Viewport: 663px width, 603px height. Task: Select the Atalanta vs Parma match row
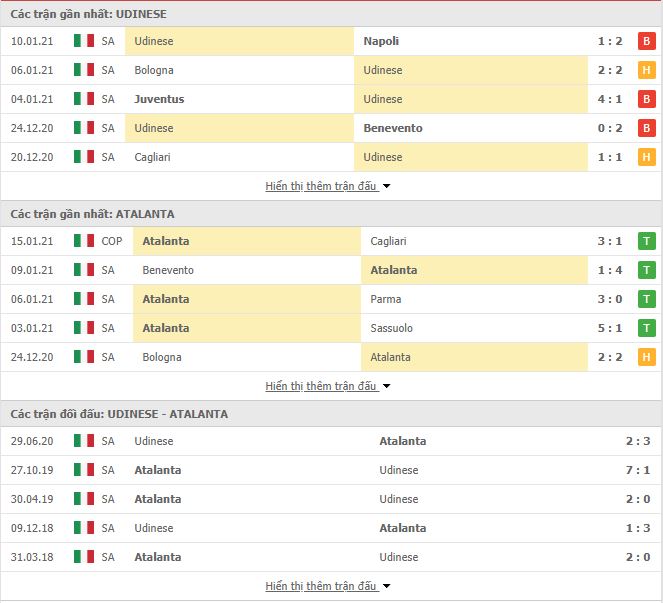[332, 299]
